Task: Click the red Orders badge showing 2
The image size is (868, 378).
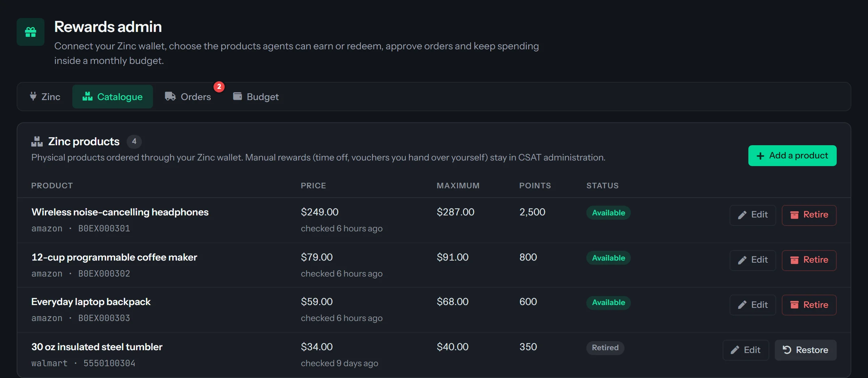Action: pos(219,87)
